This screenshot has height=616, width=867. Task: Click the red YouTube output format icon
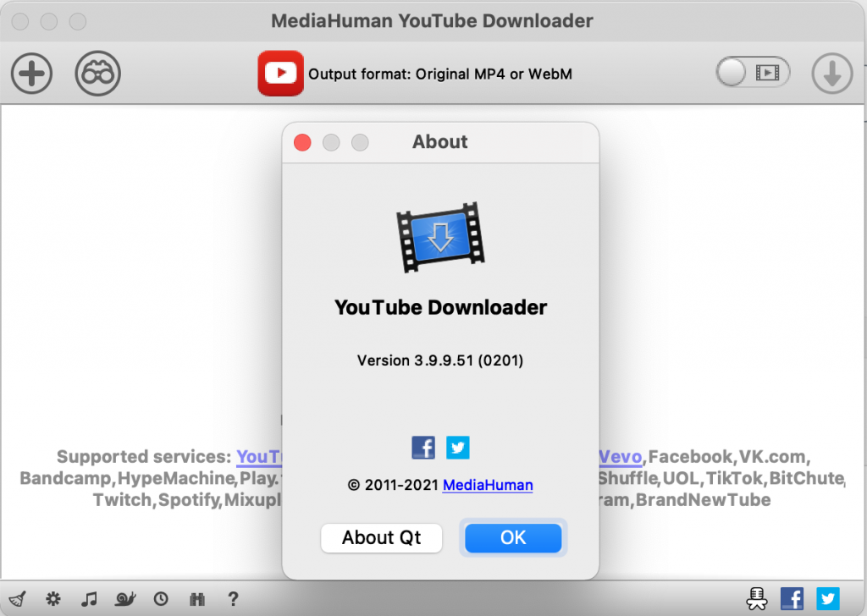280,73
